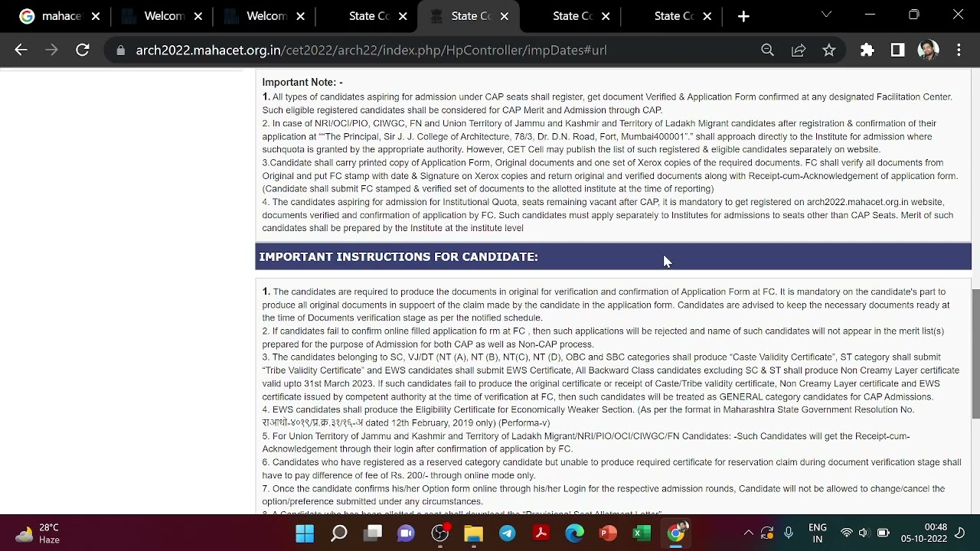
Task: Click the Chrome taskbar icon
Action: (x=677, y=533)
